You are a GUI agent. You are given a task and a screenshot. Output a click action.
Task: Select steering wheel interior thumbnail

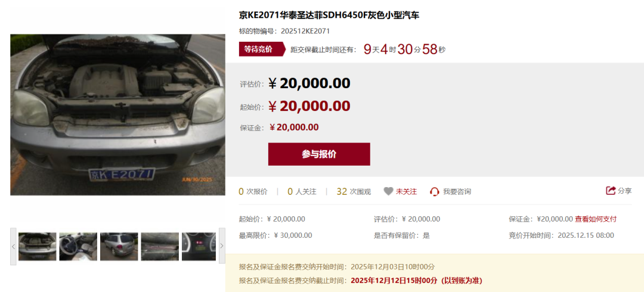point(78,247)
